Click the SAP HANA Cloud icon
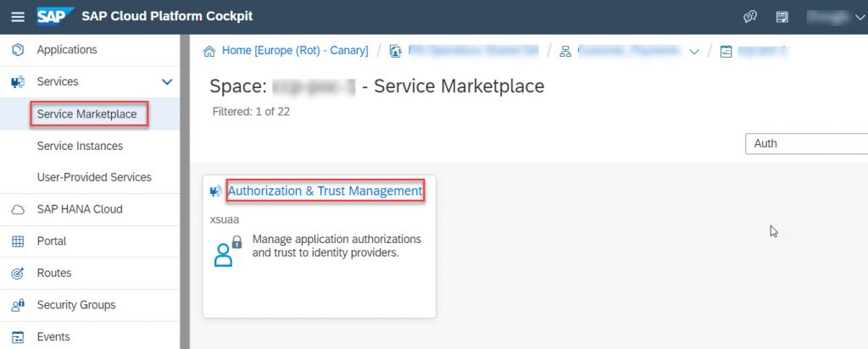This screenshot has height=349, width=868. point(18,209)
